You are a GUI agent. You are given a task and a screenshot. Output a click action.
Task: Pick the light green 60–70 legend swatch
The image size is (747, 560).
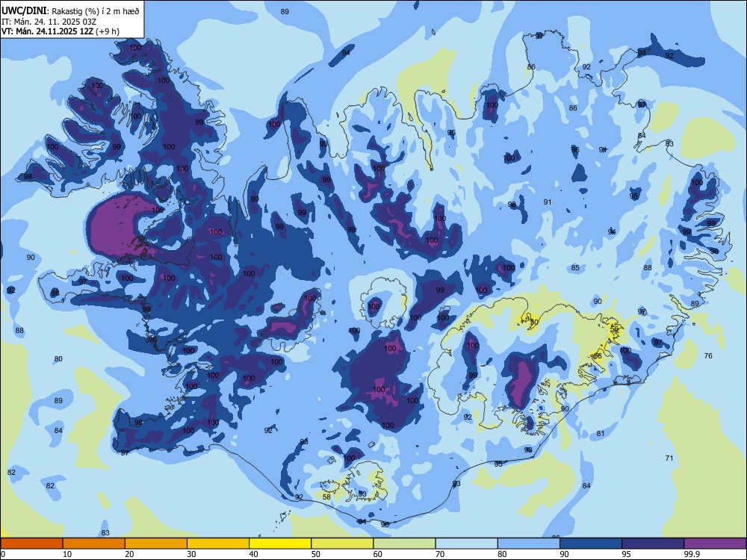pyautogui.click(x=404, y=544)
